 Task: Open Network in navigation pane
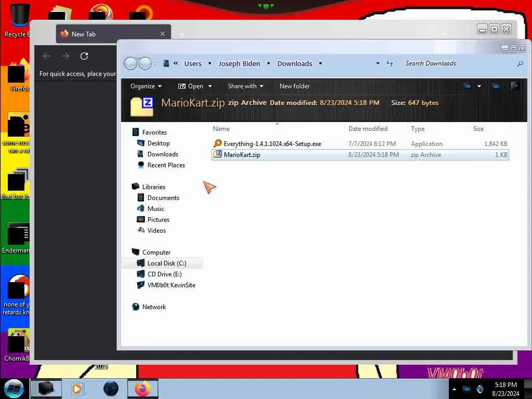(154, 307)
